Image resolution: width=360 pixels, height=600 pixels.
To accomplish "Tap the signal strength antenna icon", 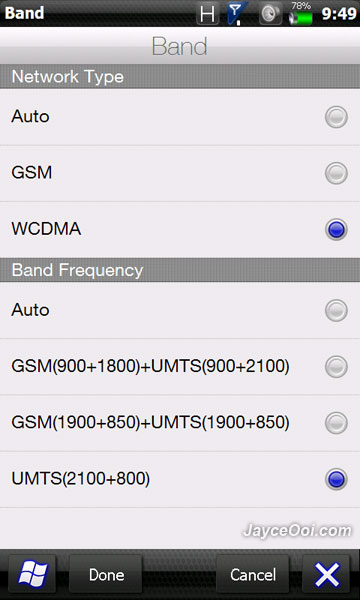I will point(237,13).
